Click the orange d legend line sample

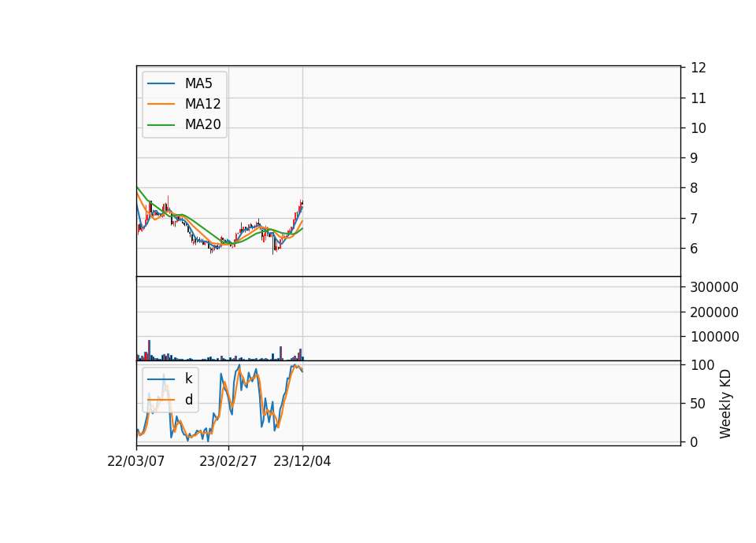pos(161,400)
